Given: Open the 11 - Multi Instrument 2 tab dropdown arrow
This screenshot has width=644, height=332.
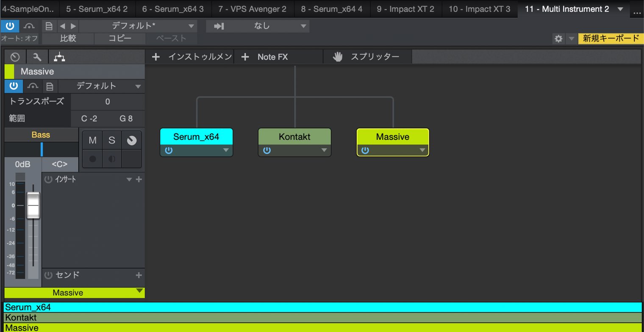Looking at the screenshot, I should [620, 9].
